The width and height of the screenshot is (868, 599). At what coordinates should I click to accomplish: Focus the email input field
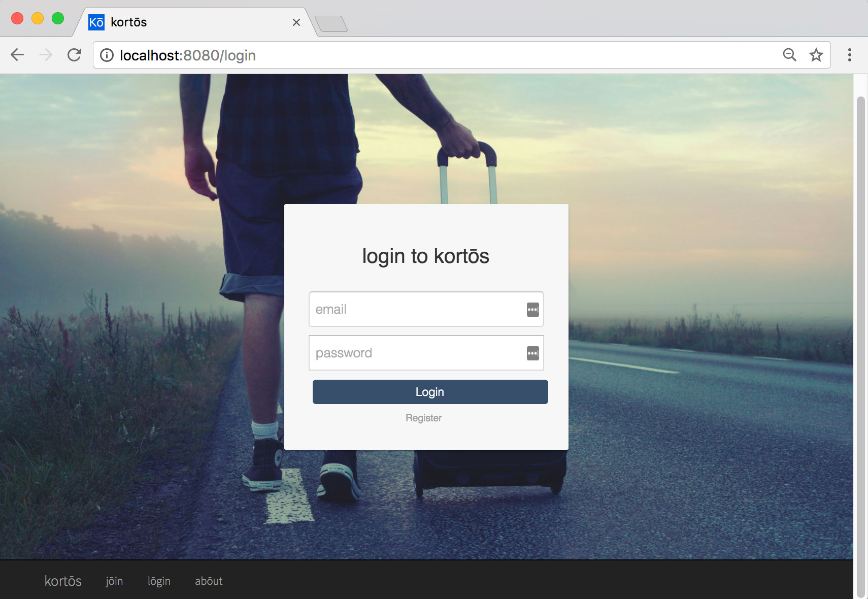pos(416,310)
